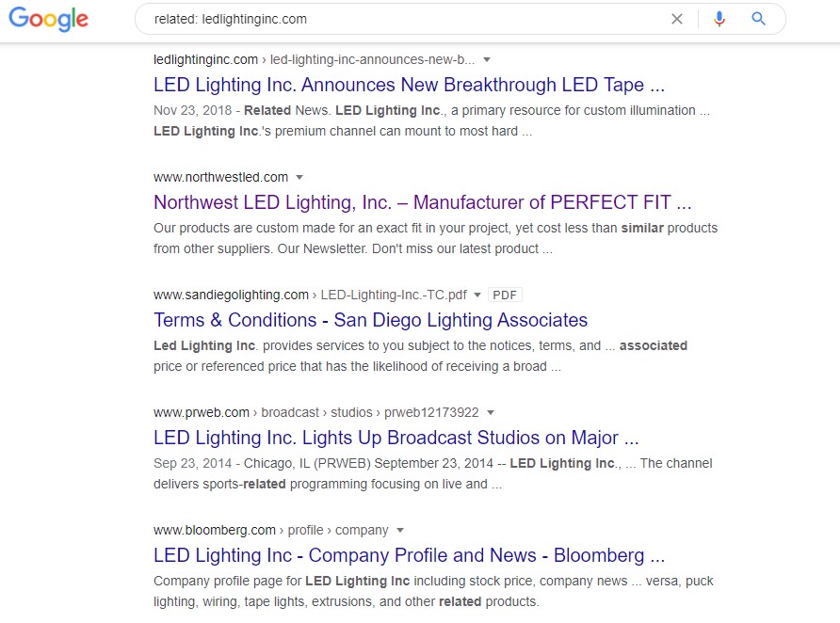
Task: Expand options arrow next to www.northwestled.com
Action: pyautogui.click(x=299, y=177)
